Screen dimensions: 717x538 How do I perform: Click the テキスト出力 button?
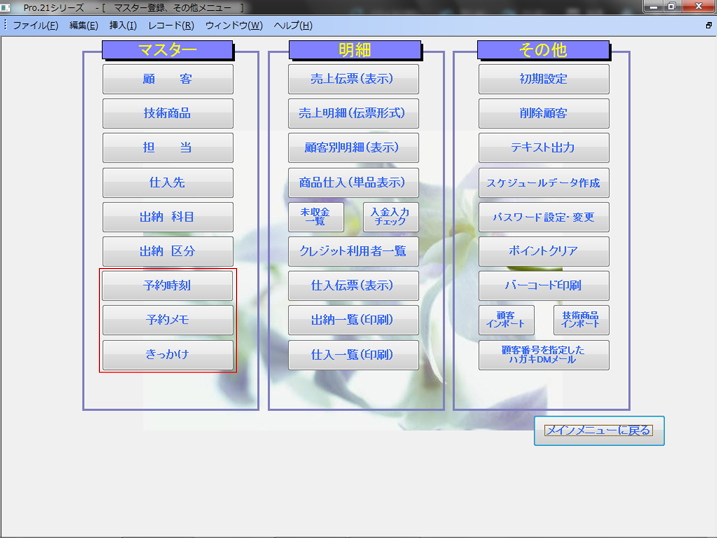pyautogui.click(x=544, y=148)
